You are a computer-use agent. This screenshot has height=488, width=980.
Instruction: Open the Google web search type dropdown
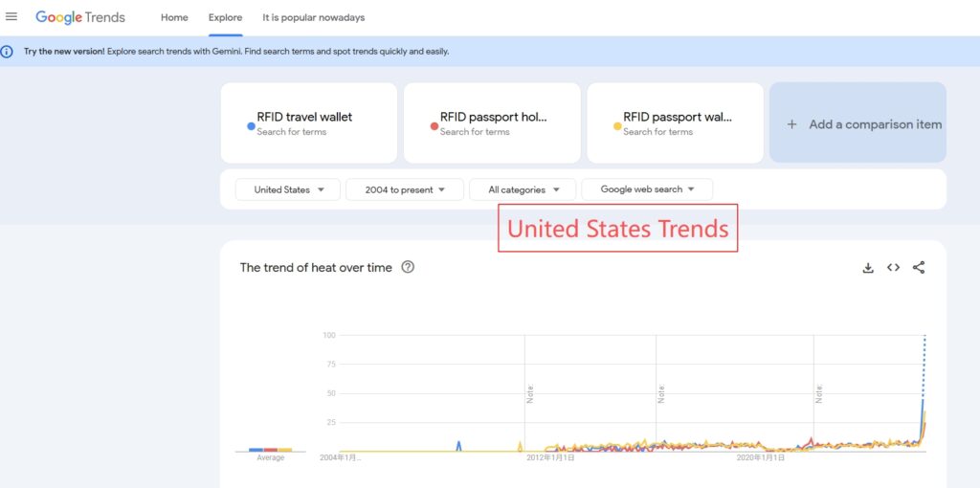click(647, 189)
